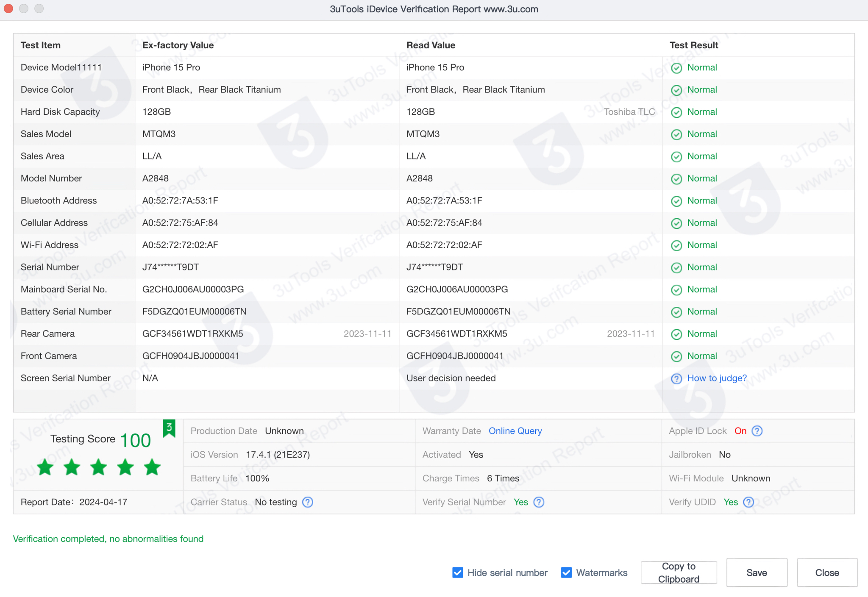Click the red window close button

pyautogui.click(x=8, y=8)
